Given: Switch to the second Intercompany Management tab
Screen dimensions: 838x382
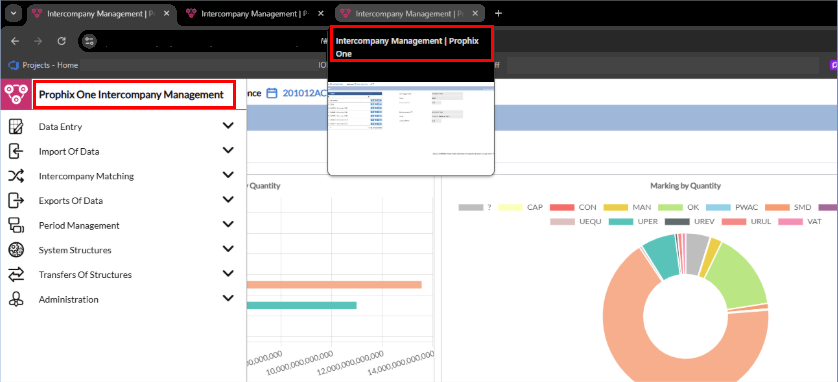Looking at the screenshot, I should tap(252, 14).
